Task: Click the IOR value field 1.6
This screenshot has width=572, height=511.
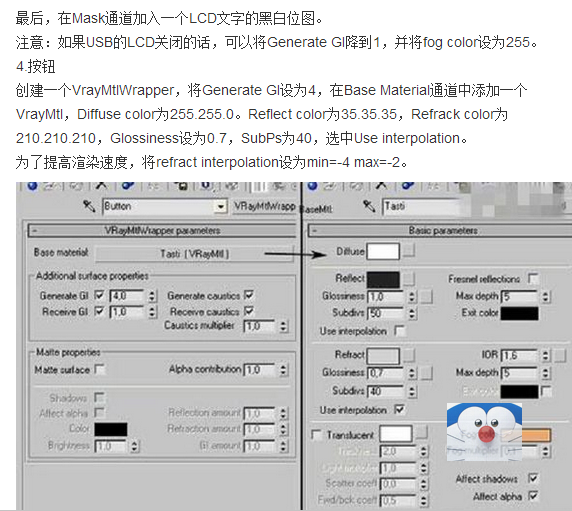Action: 519,356
